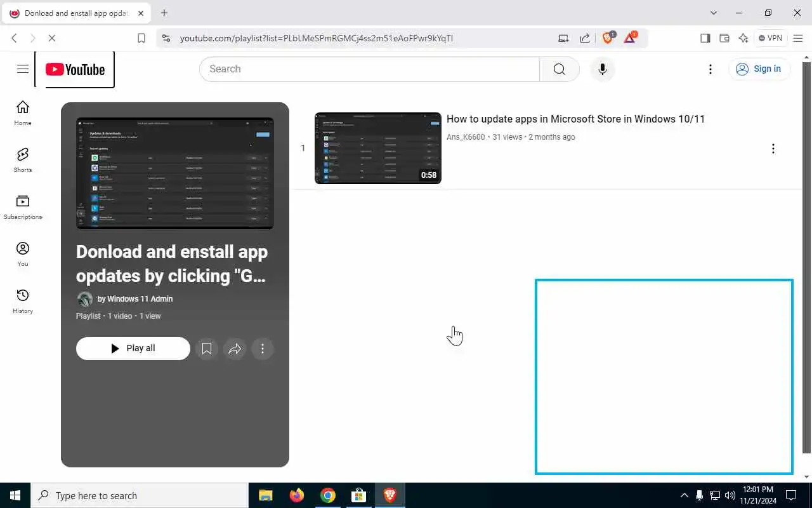Screen dimensions: 812x508
Task: Open Shorts from the sidebar
Action: (23, 160)
